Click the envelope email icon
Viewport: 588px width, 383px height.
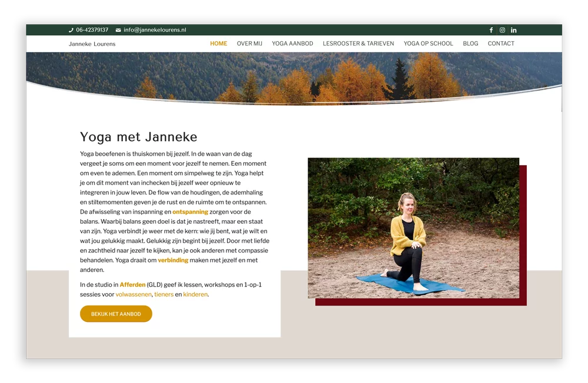(x=118, y=30)
